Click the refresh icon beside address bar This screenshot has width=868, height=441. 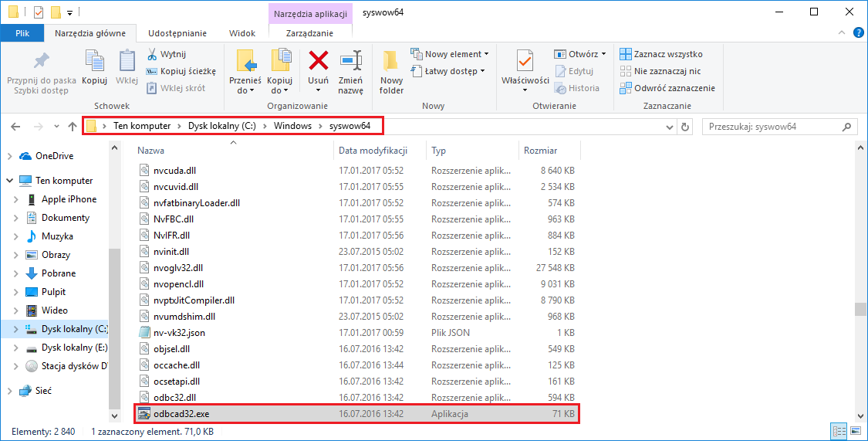click(685, 127)
